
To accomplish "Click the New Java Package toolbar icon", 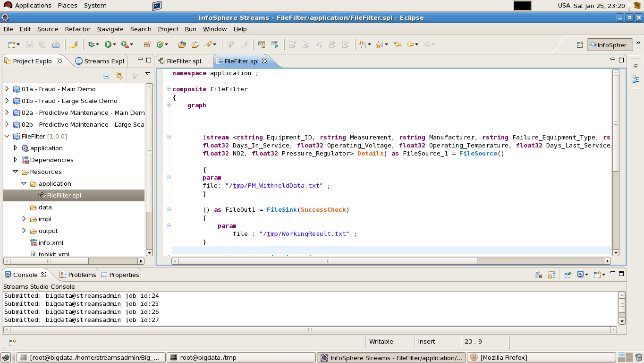I will click(147, 44).
